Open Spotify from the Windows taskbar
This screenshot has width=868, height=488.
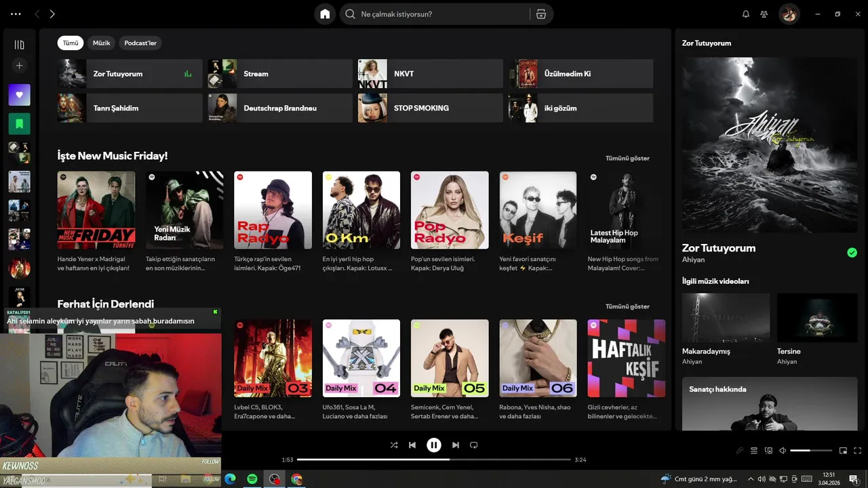252,479
